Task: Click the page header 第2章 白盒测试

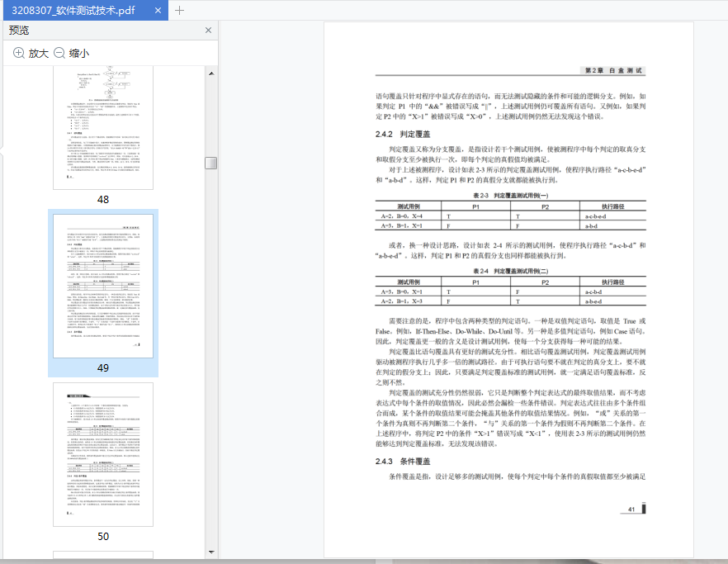Action: (x=612, y=71)
